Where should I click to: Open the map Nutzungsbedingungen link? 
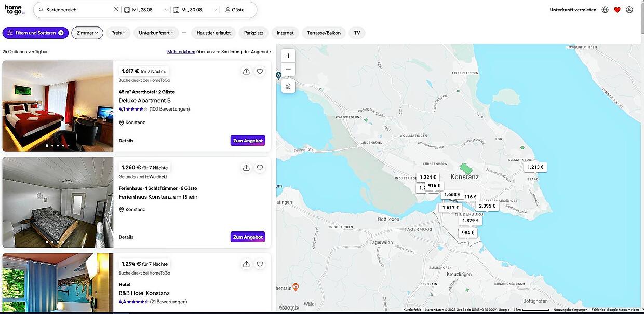click(570, 310)
